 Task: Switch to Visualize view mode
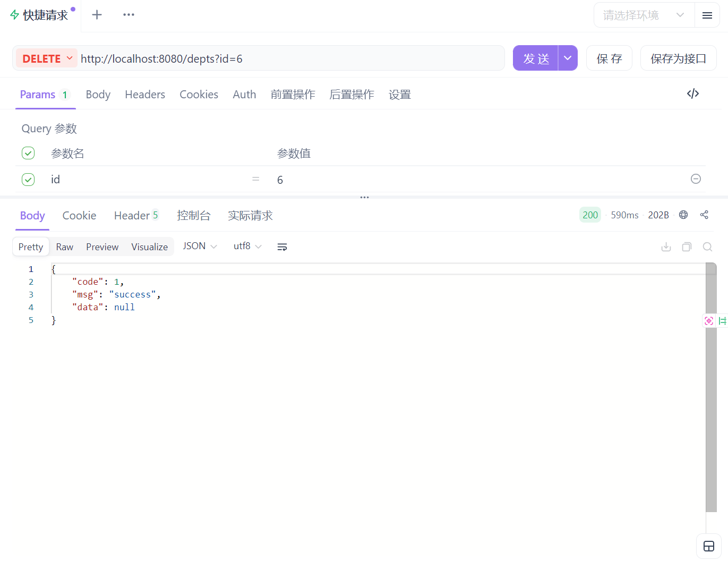[150, 246]
